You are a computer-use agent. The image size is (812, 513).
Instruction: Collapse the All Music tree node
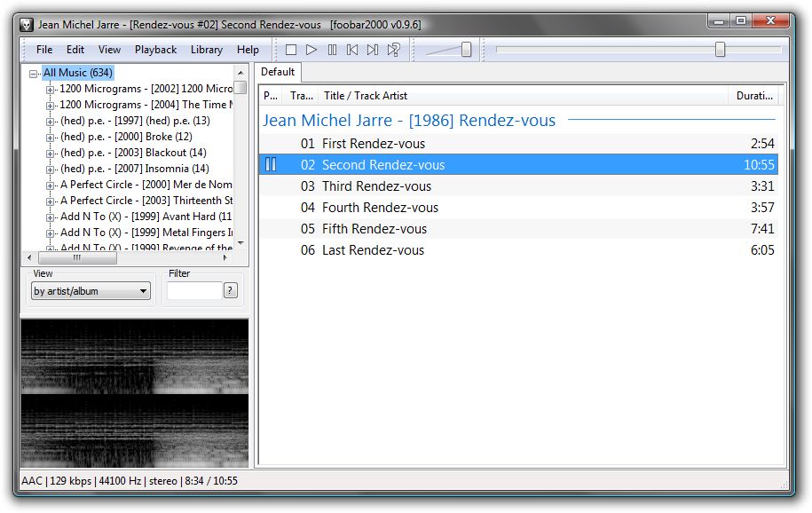[x=34, y=74]
